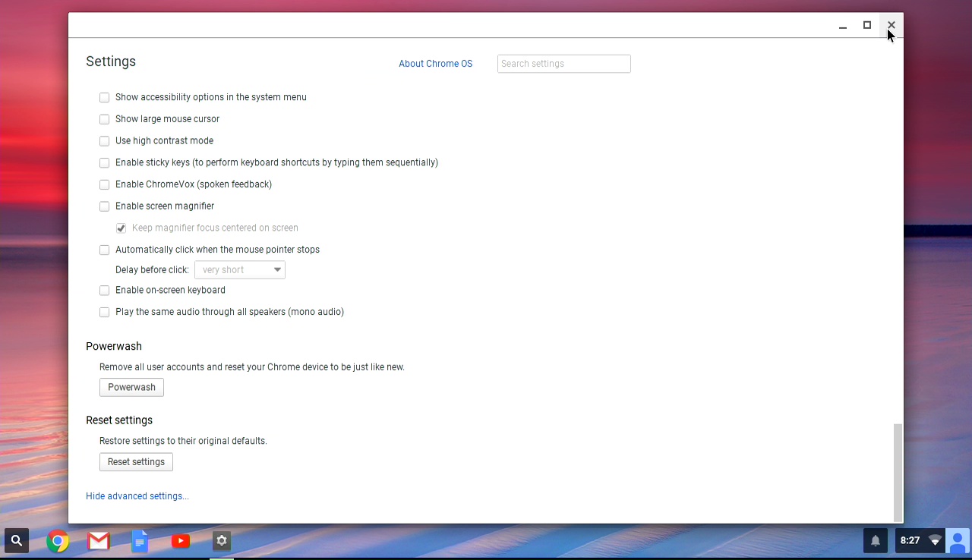Click the Settings gear shelf icon
The width and height of the screenshot is (972, 560).
(222, 541)
